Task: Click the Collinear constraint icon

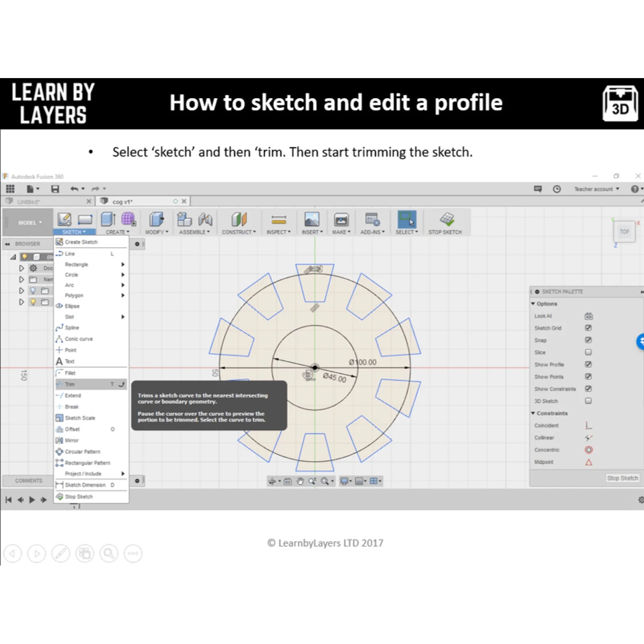Action: coord(588,438)
